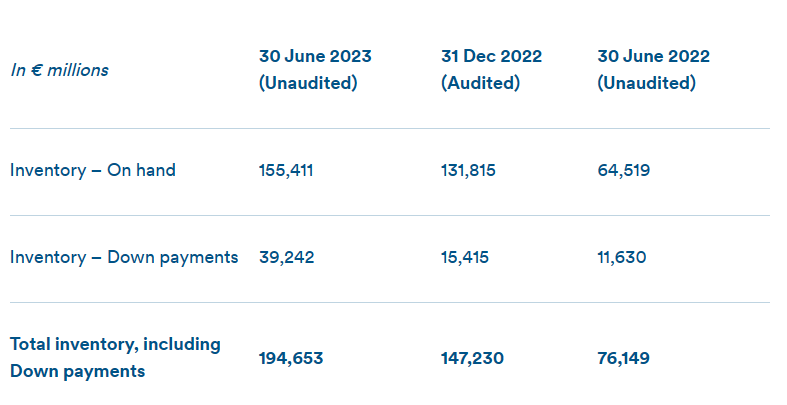Select the 39,242 down payments value
Image resolution: width=787 pixels, height=405 pixels.
[286, 257]
